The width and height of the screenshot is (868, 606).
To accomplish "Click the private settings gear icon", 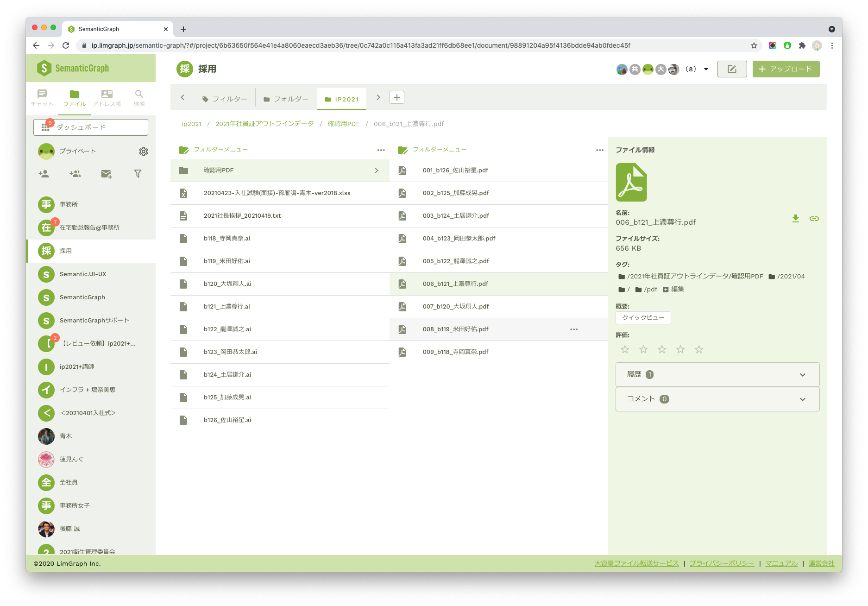I will coord(144,151).
